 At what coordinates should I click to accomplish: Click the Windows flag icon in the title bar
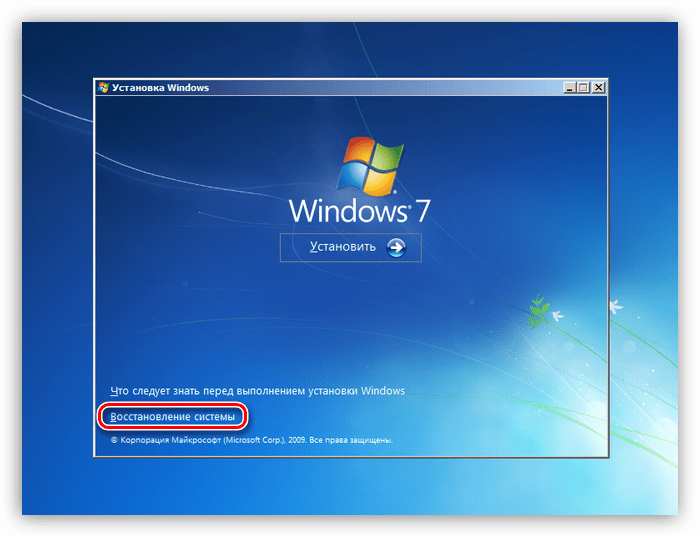coord(104,87)
